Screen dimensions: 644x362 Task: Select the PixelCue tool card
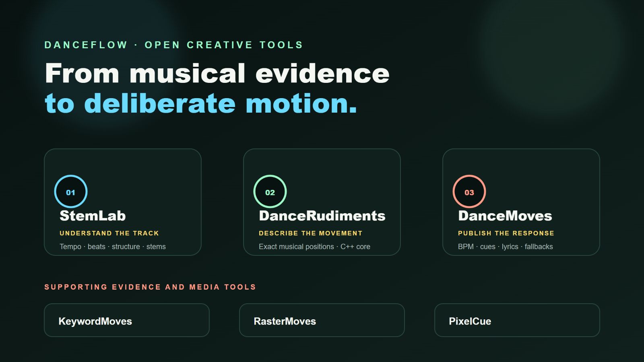pyautogui.click(x=517, y=320)
